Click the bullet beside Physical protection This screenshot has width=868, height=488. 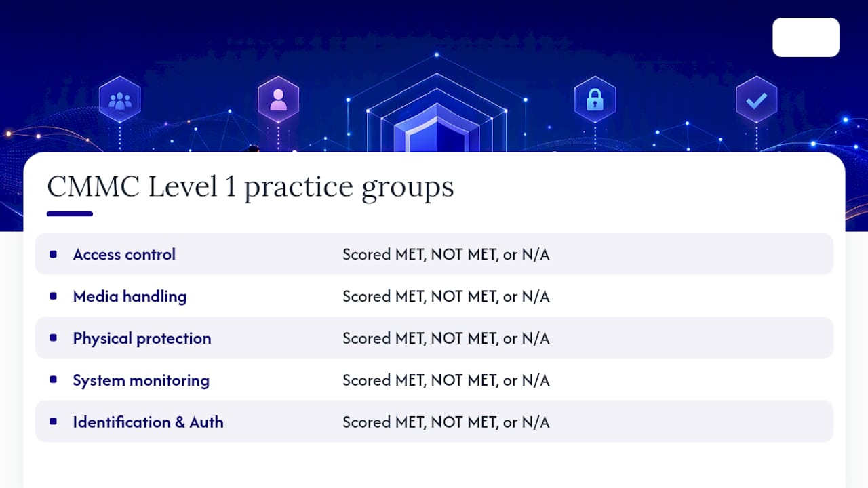pos(54,338)
